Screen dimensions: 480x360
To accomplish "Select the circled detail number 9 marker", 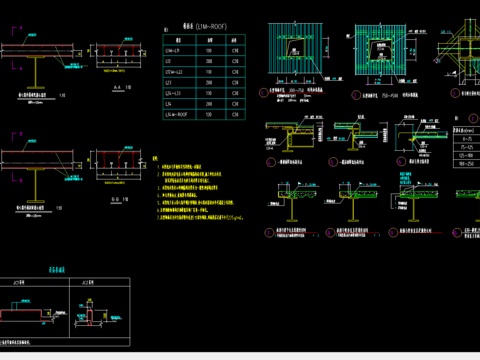I will coord(393,232).
